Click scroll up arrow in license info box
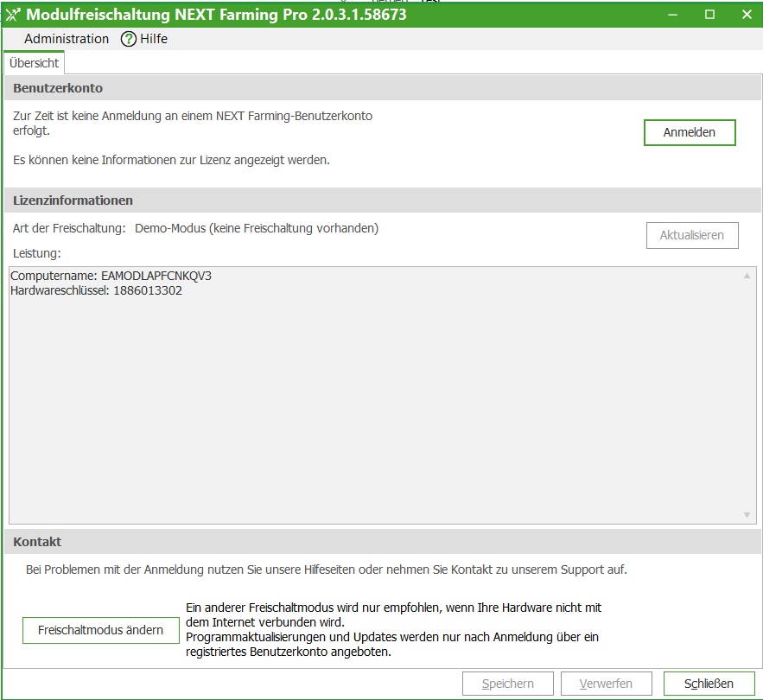This screenshot has height=700, width=763. click(747, 276)
